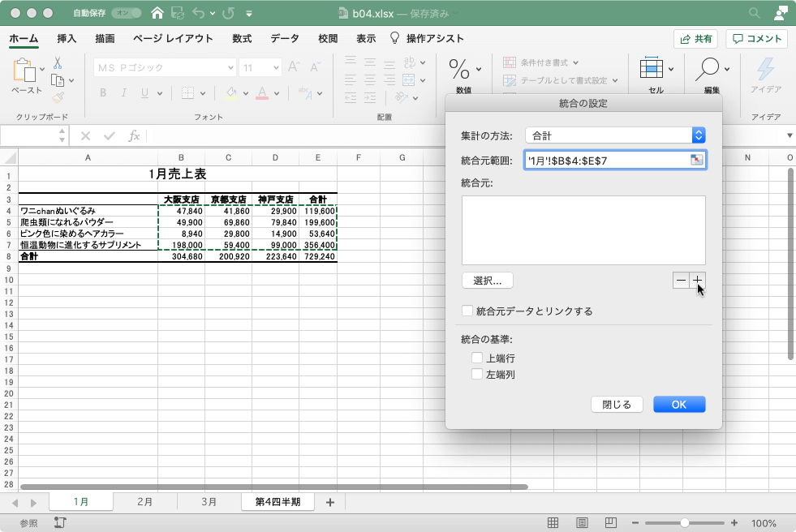Screen dimensions: 796x532
Task: Toggle Bold formatting
Action: (103, 92)
